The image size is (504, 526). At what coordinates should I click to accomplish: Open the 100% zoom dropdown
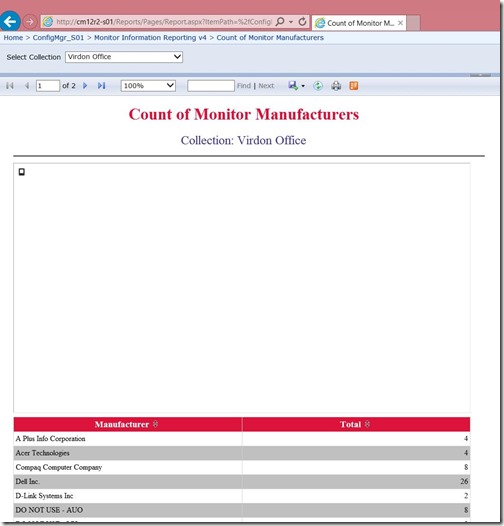(148, 86)
